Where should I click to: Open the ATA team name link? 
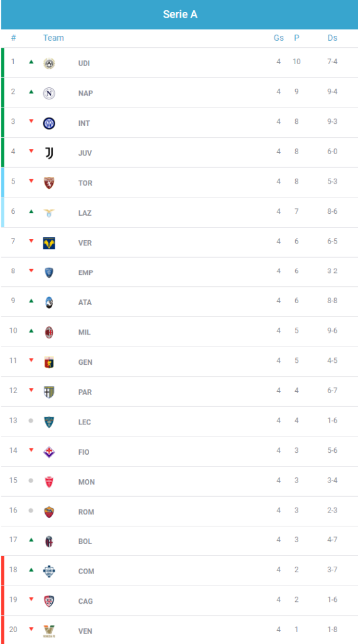pos(85,303)
